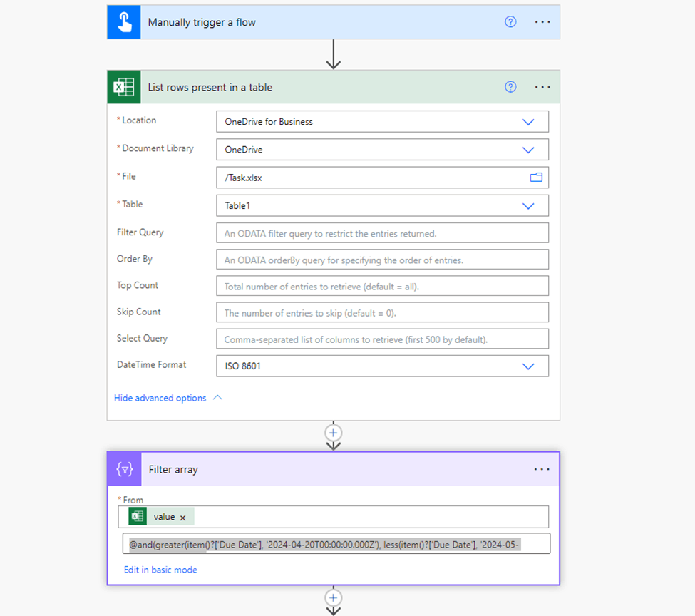695x616 pixels.
Task: Click the manual trigger hand icon
Action: pyautogui.click(x=124, y=22)
